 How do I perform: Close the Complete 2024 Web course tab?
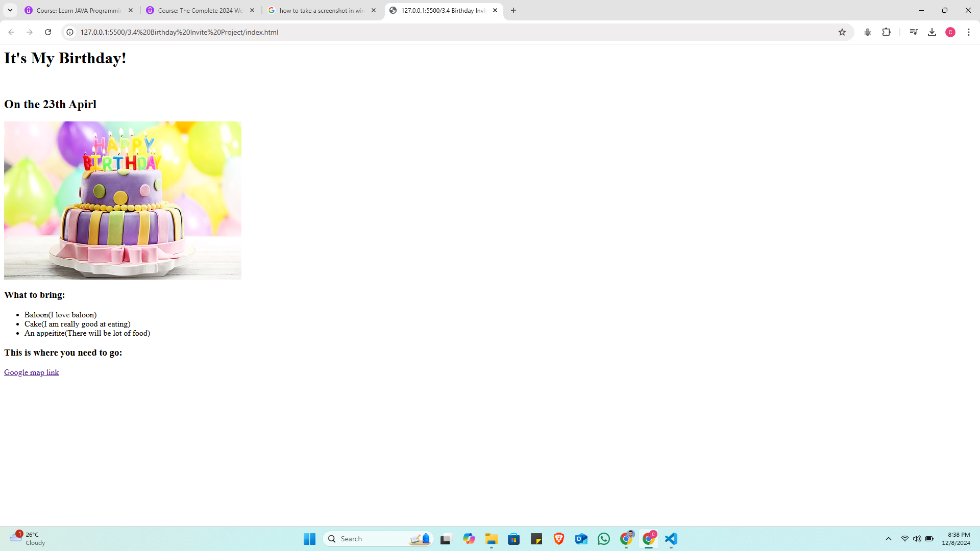tap(252, 10)
